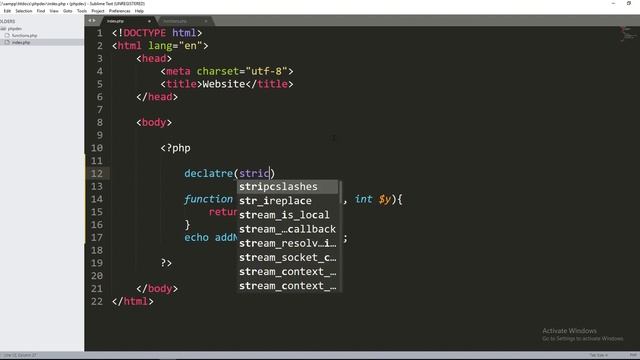Viewport: 640px width, 360px height.
Task: Choose str_ireplace from autocomplete list
Action: [288, 201]
